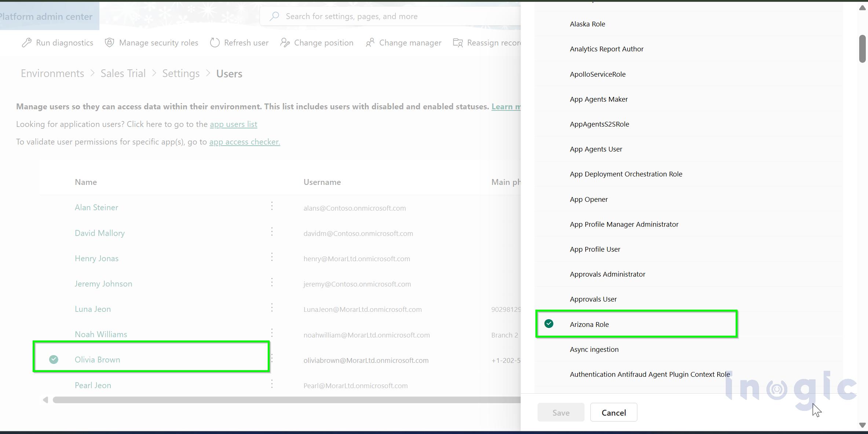This screenshot has height=434, width=868.
Task: Select App Deployment Orchestration Role
Action: click(688, 174)
